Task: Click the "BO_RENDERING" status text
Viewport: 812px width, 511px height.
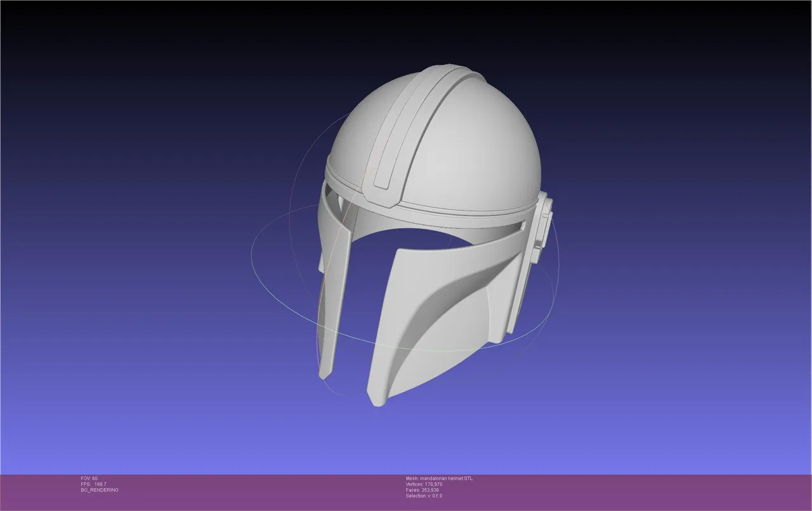Action: point(100,490)
